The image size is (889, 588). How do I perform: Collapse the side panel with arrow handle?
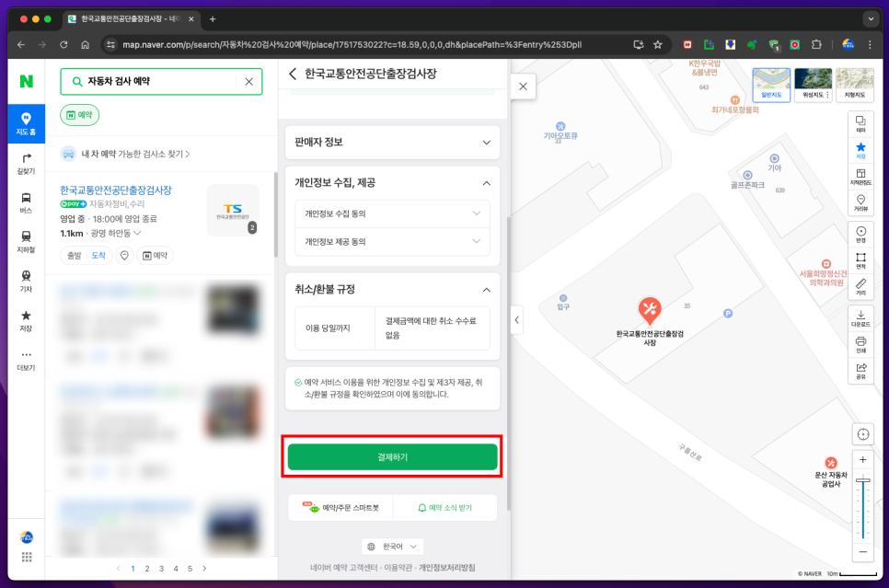pos(516,320)
